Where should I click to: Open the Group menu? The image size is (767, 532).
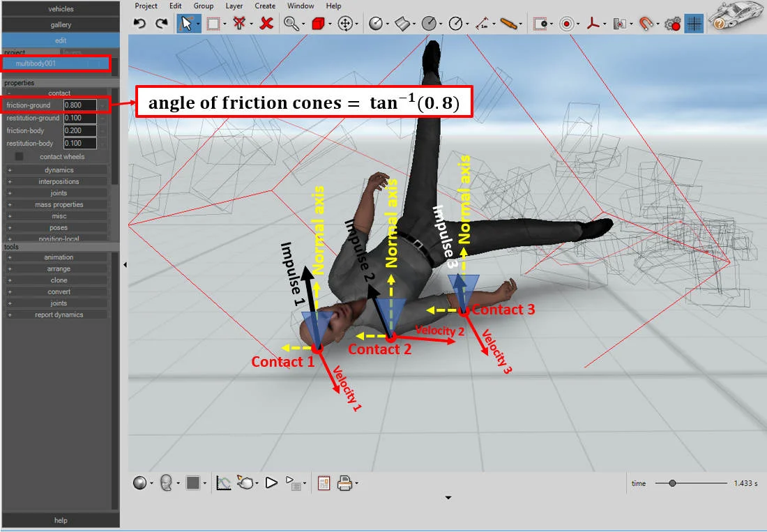point(203,6)
